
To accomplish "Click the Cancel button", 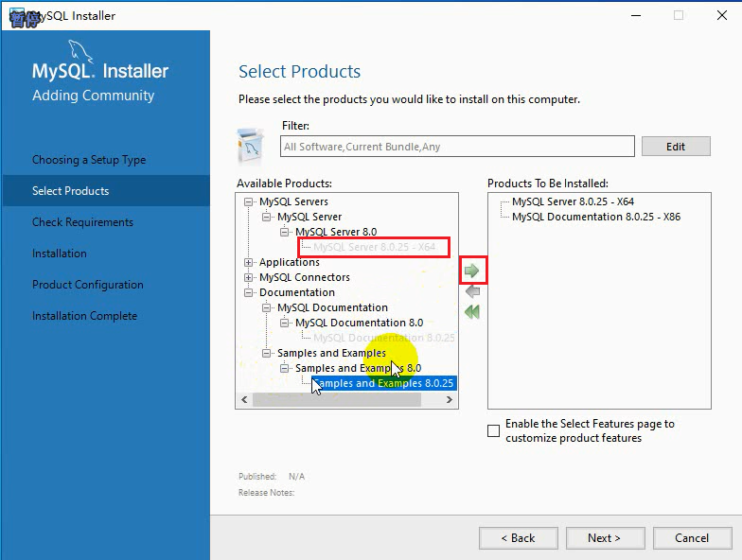I will pos(693,538).
